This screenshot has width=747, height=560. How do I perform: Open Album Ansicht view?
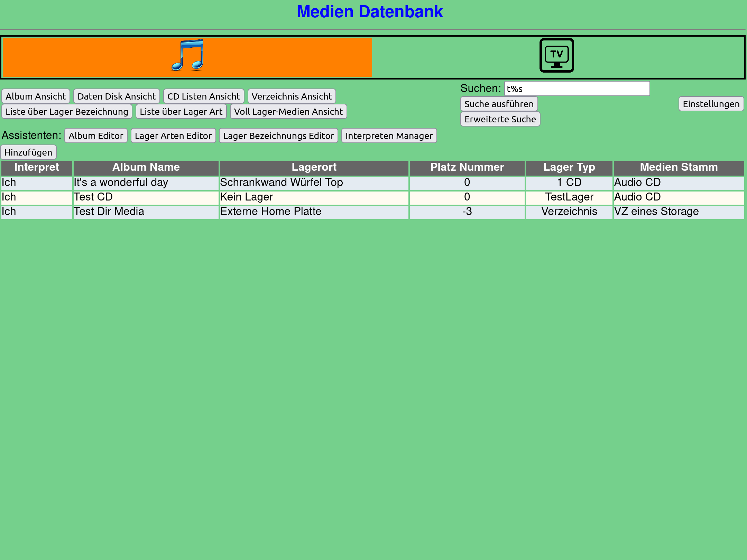click(36, 96)
